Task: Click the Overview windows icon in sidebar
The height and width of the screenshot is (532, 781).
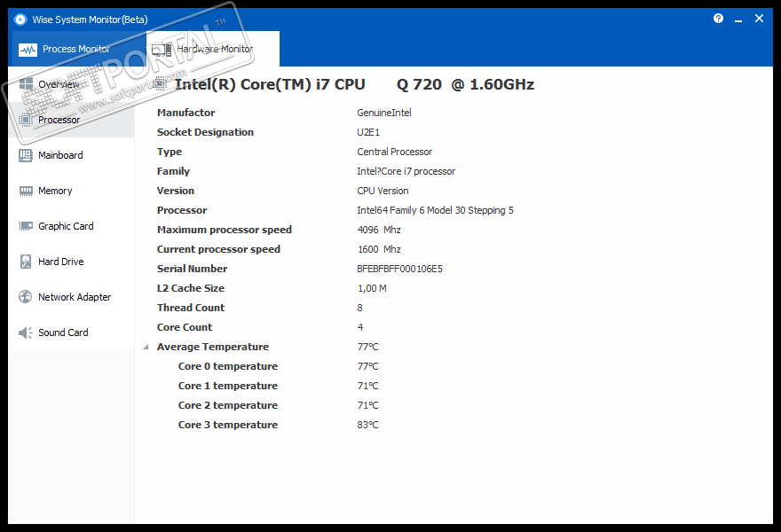Action: pyautogui.click(x=26, y=84)
